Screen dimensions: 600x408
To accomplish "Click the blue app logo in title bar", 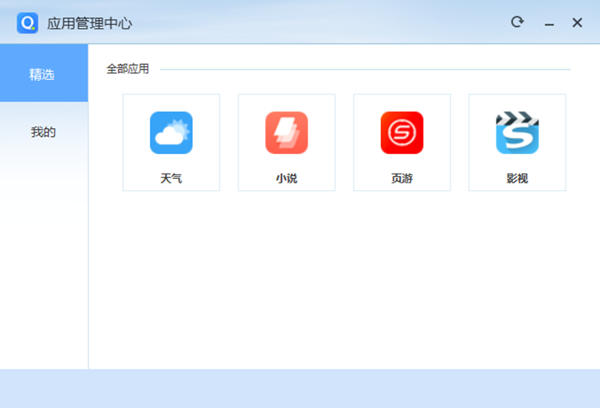I will pyautogui.click(x=27, y=22).
